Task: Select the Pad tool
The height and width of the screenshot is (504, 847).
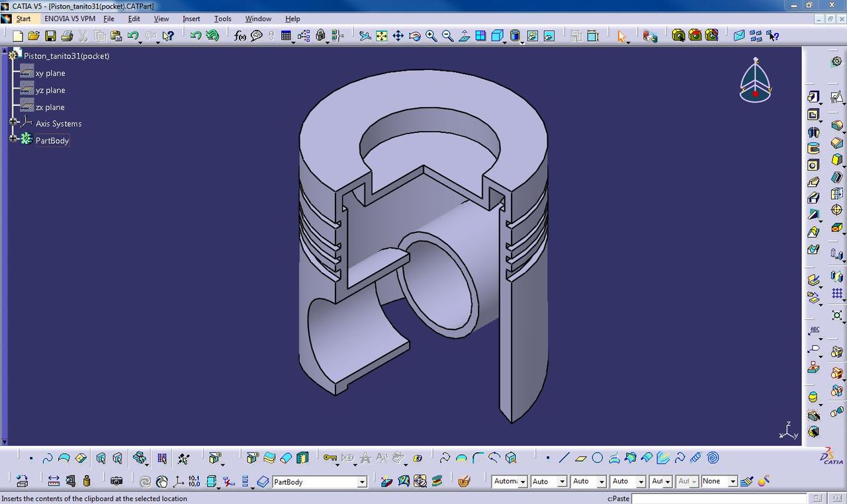Action: point(813,97)
